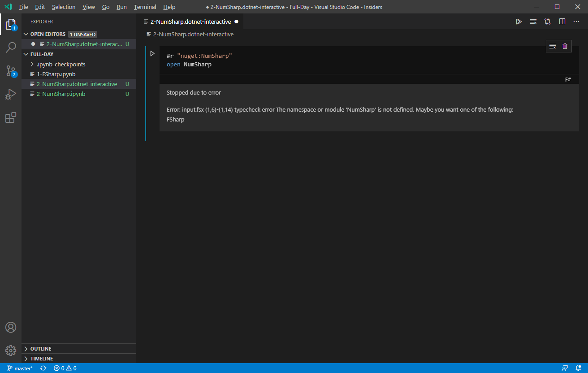Click the 'Stopped due to error' output text
The image size is (588, 373).
coord(194,93)
